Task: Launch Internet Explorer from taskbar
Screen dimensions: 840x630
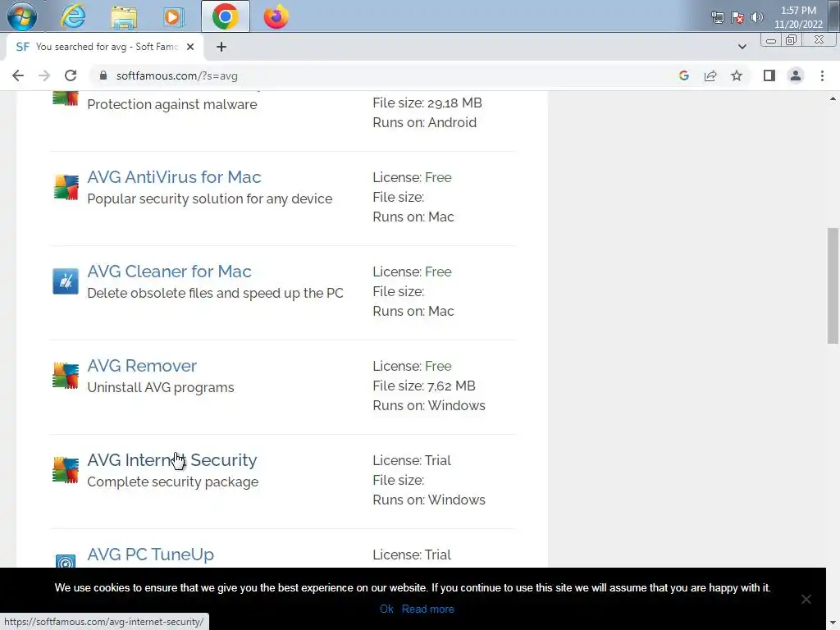Action: click(x=73, y=16)
